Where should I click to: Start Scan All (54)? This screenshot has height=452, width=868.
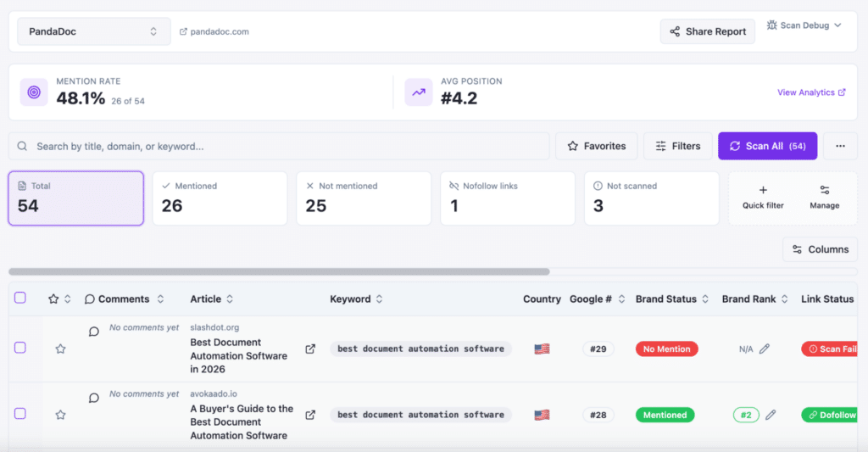point(767,146)
